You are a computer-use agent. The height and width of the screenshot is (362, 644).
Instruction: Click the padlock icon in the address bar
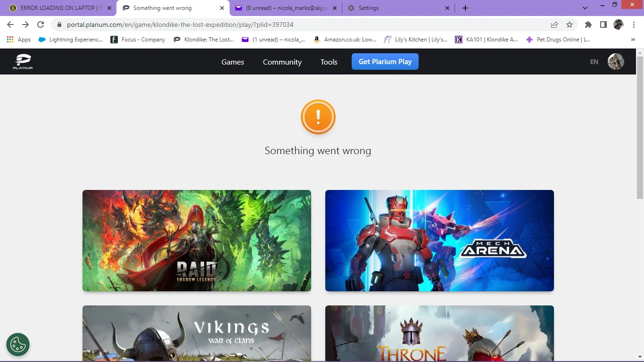pyautogui.click(x=59, y=25)
